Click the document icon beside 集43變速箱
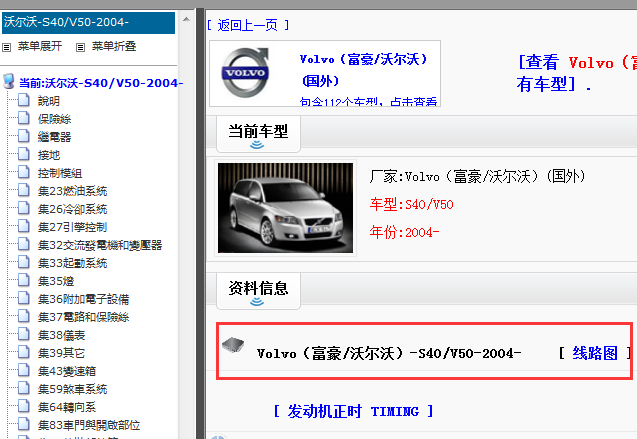The image size is (637, 439). point(24,370)
